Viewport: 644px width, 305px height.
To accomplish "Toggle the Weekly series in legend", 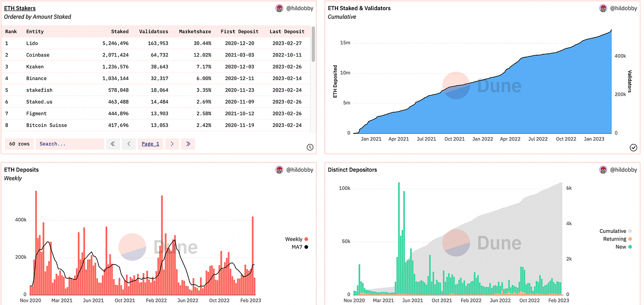I will (x=296, y=239).
